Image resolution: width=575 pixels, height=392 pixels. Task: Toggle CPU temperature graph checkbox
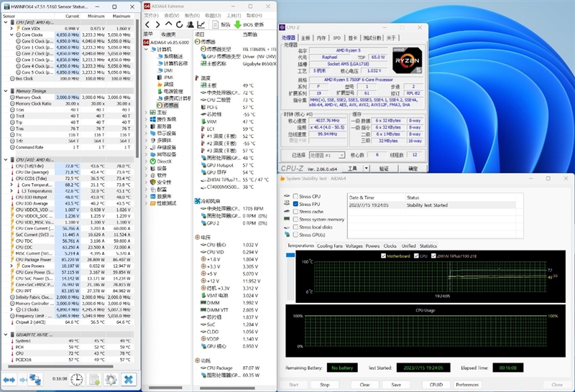pos(416,256)
